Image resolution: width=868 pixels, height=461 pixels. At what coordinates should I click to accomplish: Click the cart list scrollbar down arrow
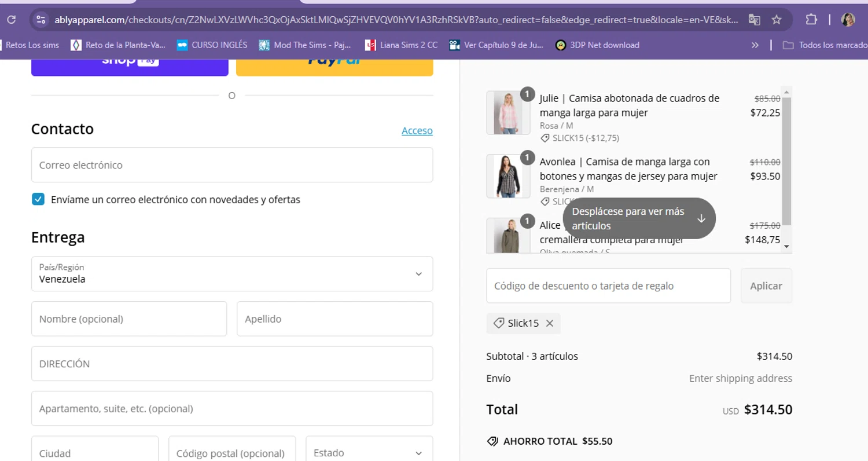click(x=786, y=247)
